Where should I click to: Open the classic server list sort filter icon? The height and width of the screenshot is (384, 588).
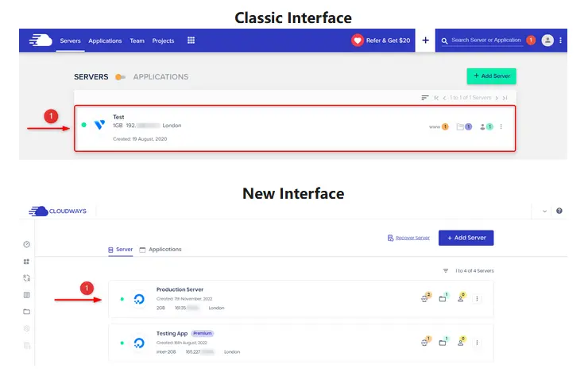[424, 97]
